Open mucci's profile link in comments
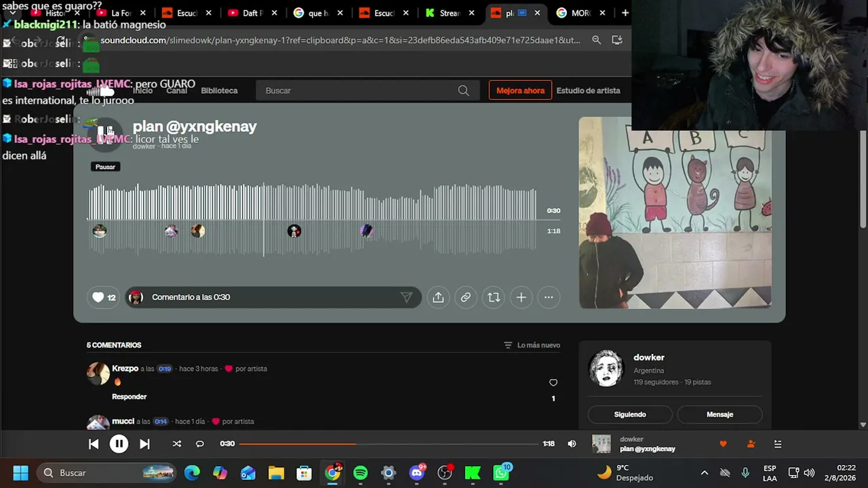Image resolution: width=868 pixels, height=488 pixels. click(x=123, y=422)
